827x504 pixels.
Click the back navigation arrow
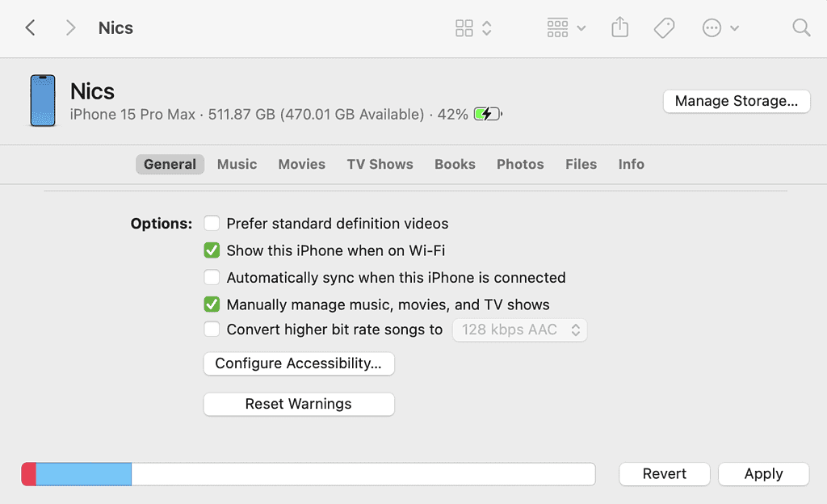point(30,28)
